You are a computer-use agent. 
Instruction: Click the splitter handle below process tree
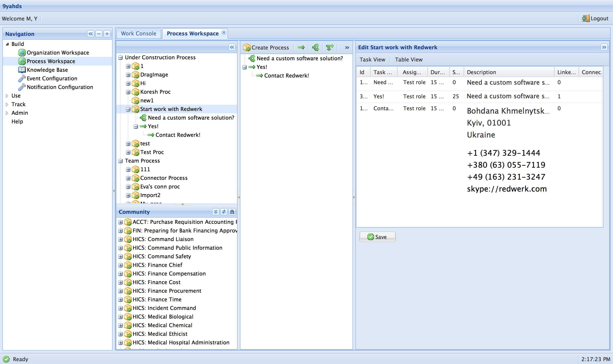(x=182, y=204)
